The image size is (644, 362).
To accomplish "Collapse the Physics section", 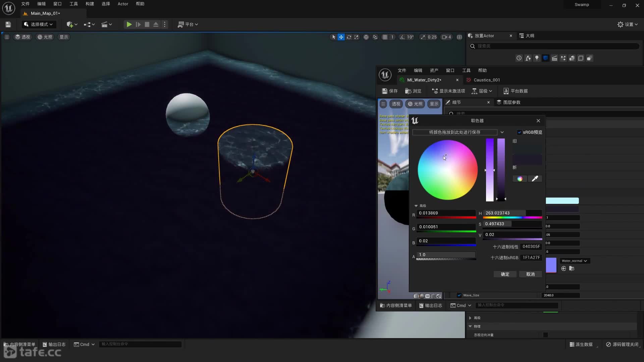I will [470, 326].
